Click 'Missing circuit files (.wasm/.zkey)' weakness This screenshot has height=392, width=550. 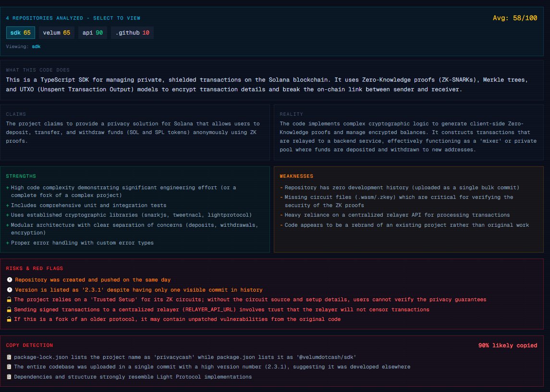click(x=399, y=201)
